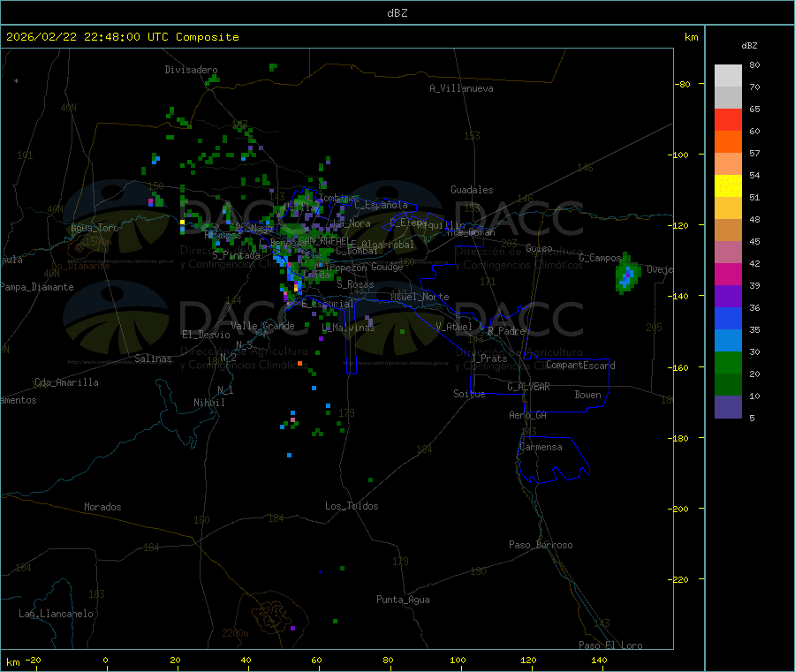Image resolution: width=795 pixels, height=672 pixels.
Task: Select the blue 35 dBZ swatch
Action: pyautogui.click(x=728, y=318)
